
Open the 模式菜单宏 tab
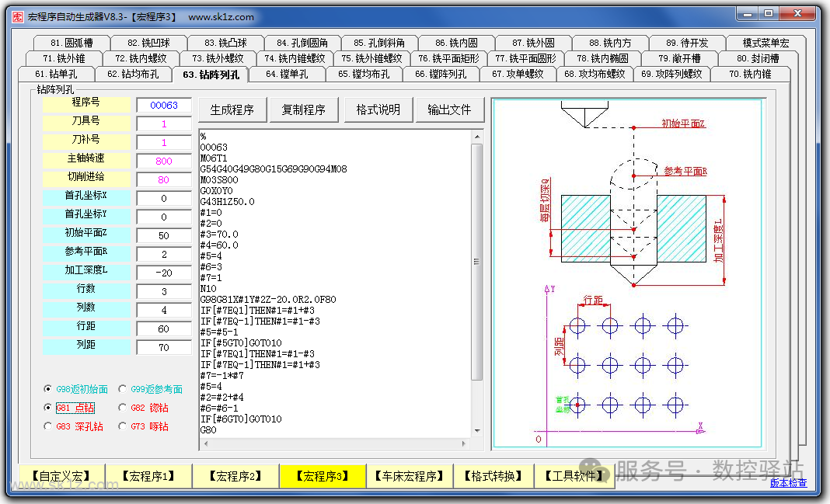tap(766, 43)
